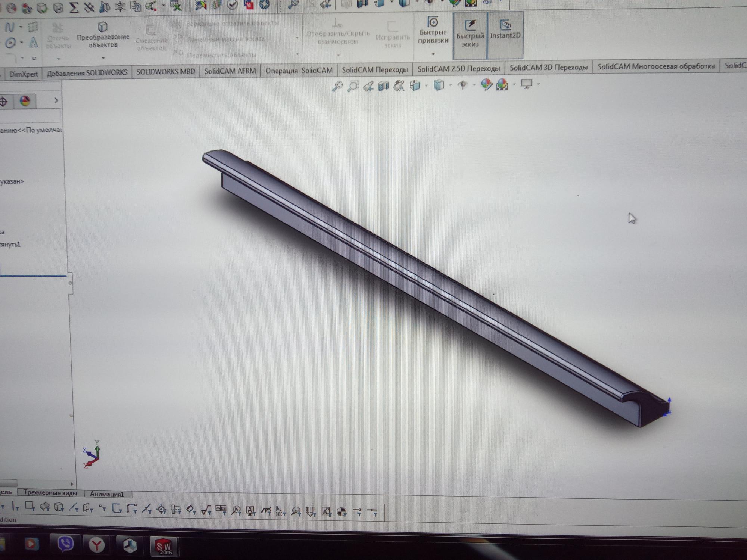Click the Zoom to Fit magnifier icon

338,86
